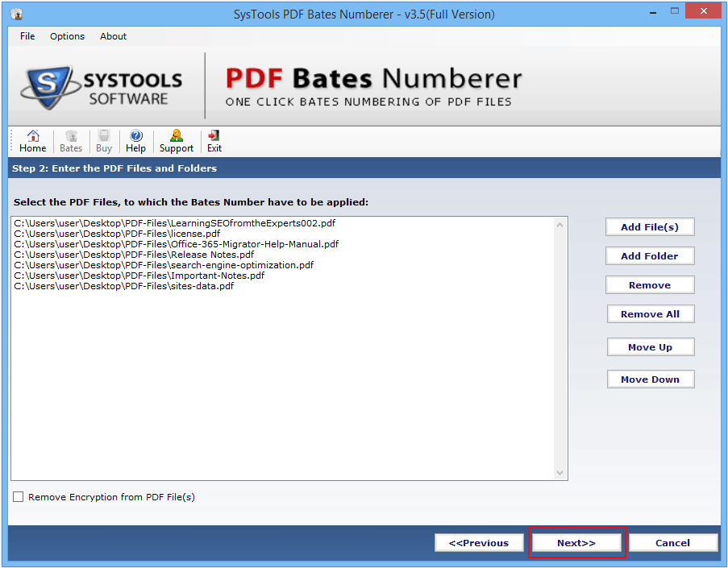Select Release Notes.pdf entry

[x=134, y=255]
